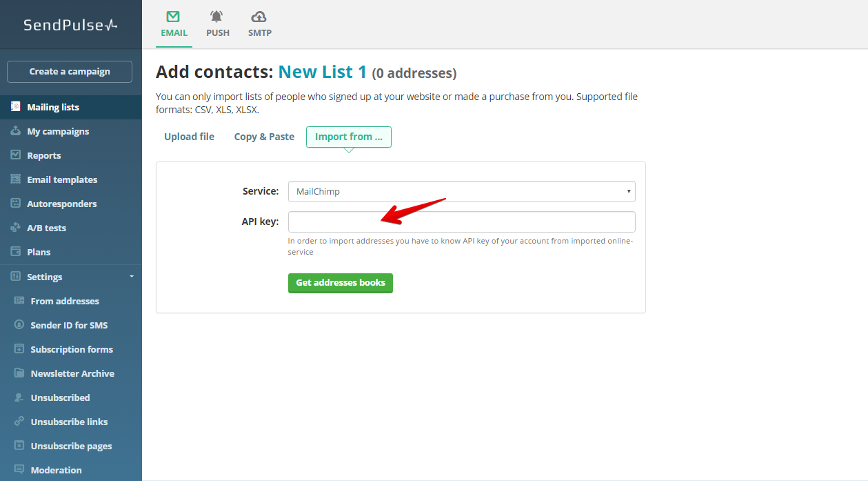Open the A/B tests icon
Image resolution: width=868 pixels, height=481 pixels.
(15, 228)
